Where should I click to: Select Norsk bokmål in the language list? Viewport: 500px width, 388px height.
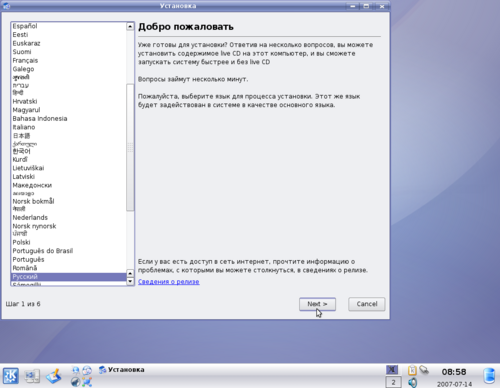click(x=69, y=201)
